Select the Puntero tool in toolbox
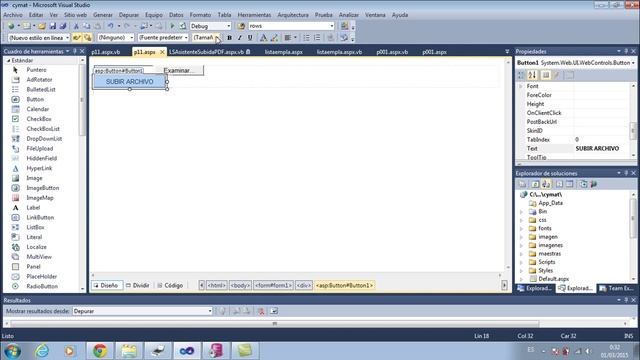640x360 pixels. click(x=36, y=70)
